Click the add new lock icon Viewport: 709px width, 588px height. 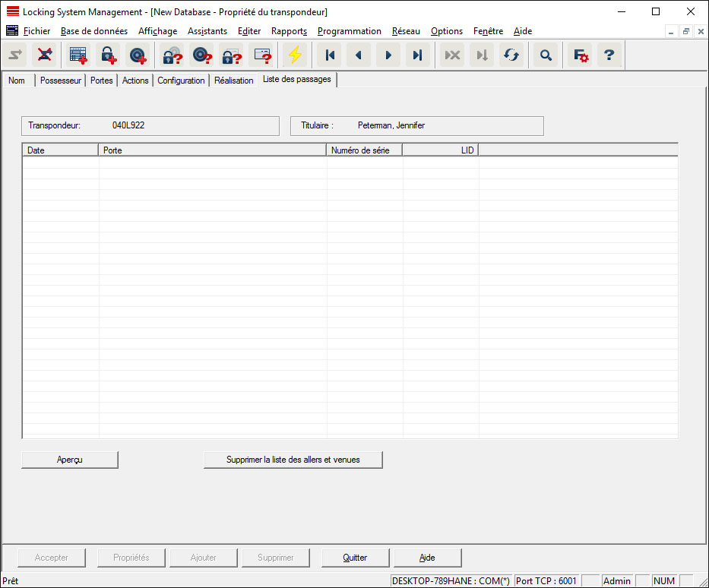click(107, 55)
